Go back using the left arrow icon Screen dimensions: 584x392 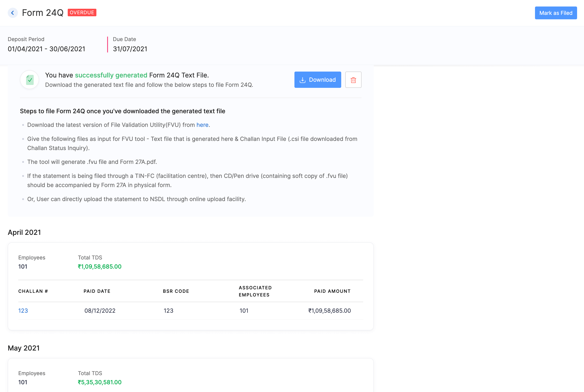12,13
